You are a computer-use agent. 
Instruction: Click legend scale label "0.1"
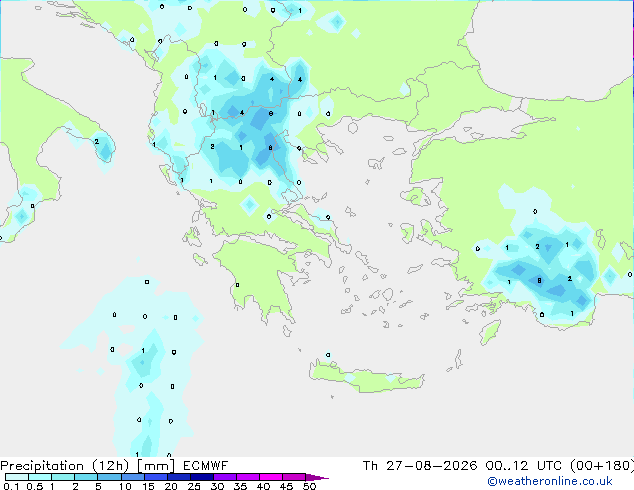coord(11,486)
